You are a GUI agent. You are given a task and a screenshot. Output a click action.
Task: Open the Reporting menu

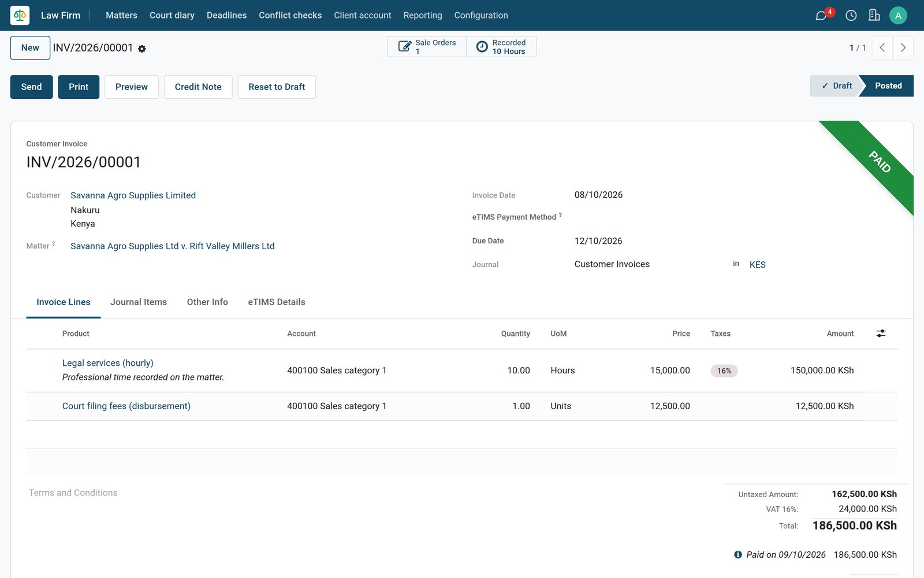422,15
